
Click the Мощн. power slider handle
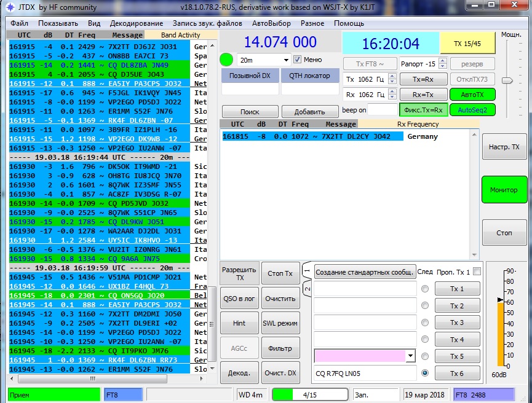click(x=507, y=80)
